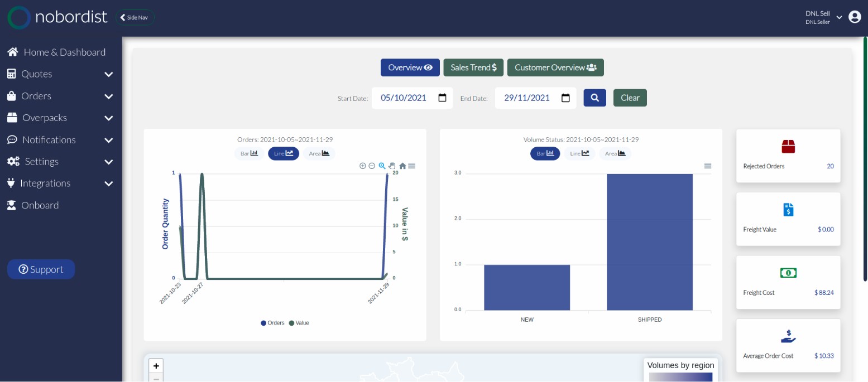Switch Orders chart to Area view

coord(319,153)
